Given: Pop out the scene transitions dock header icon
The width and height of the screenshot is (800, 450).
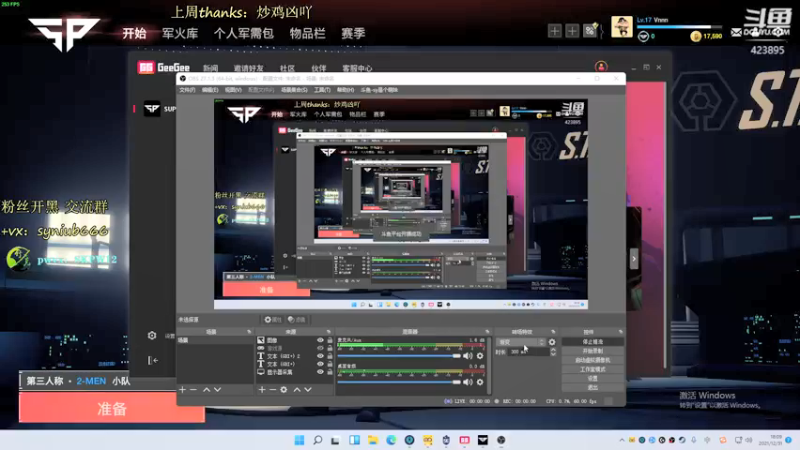Looking at the screenshot, I should [x=554, y=332].
